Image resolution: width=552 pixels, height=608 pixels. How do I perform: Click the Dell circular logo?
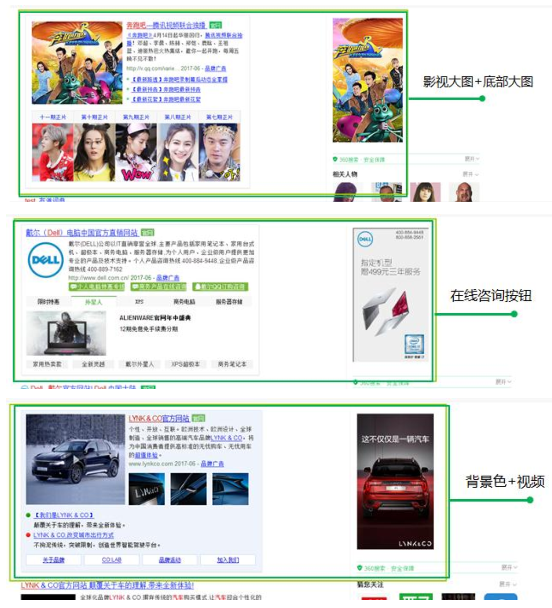tap(46, 260)
